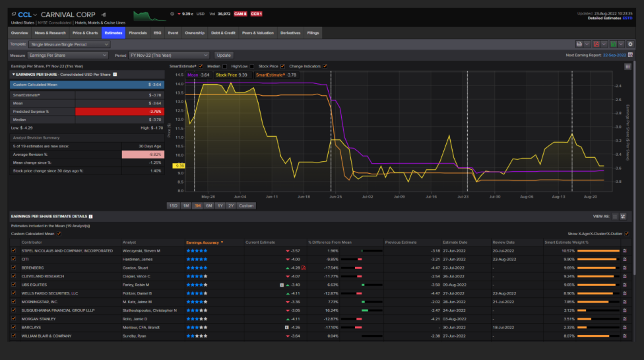The width and height of the screenshot is (644, 360).
Task: Open the settings gear icon
Action: [630, 44]
